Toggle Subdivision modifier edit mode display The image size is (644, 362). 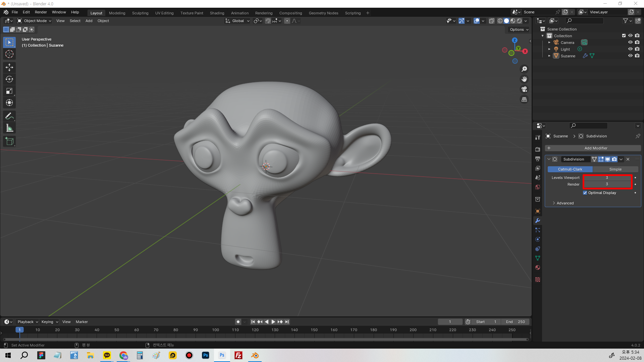tap(601, 159)
